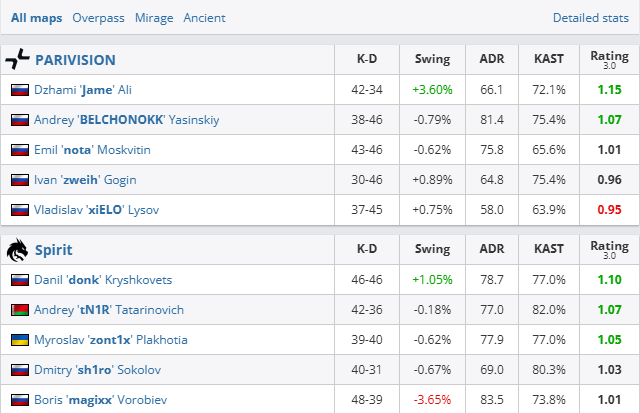Select the Mirage map tab
This screenshot has width=640, height=413.
click(x=152, y=18)
